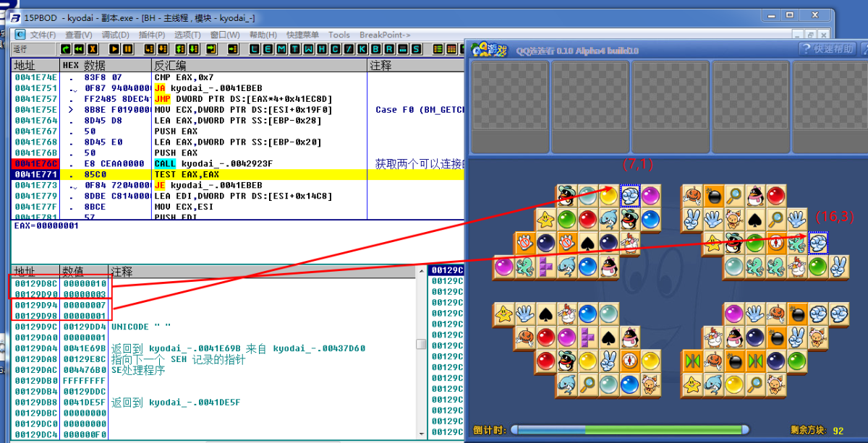Viewport: 868px width, 443px height.
Task: Click the stack pane vertical scrollbar thumb
Action: click(422, 344)
